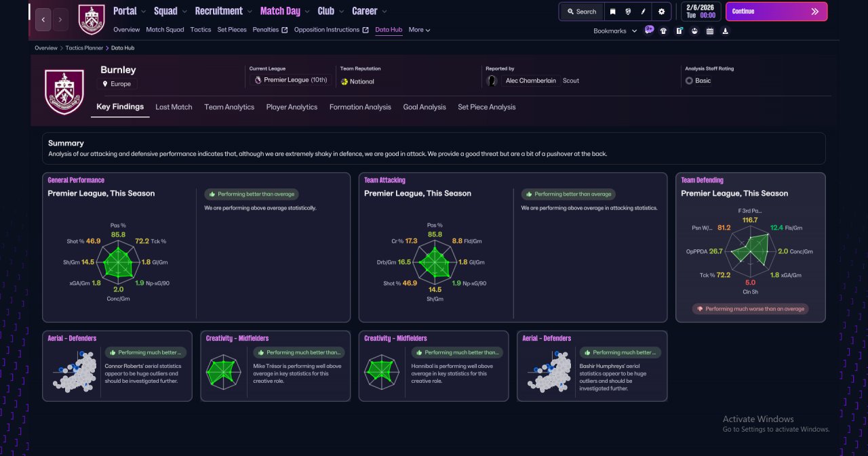Screen dimensions: 868x456
Task: Click the large Burnley club badge
Action: point(64,91)
